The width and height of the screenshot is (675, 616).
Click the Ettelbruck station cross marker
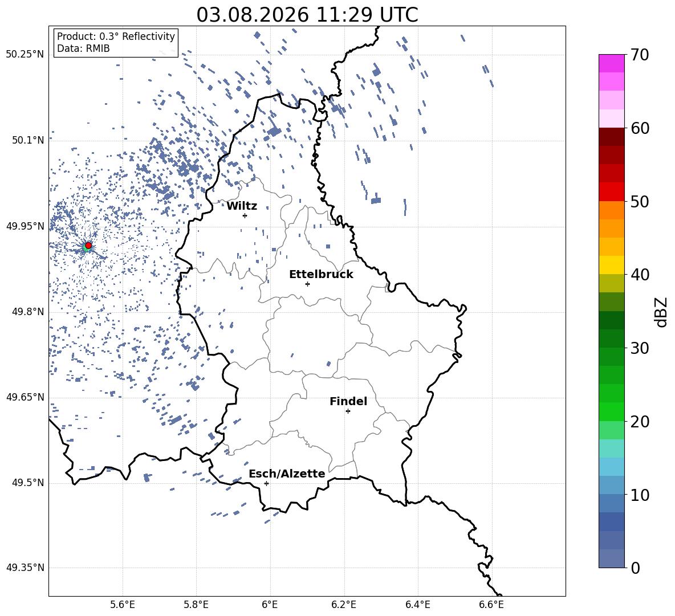pyautogui.click(x=307, y=284)
